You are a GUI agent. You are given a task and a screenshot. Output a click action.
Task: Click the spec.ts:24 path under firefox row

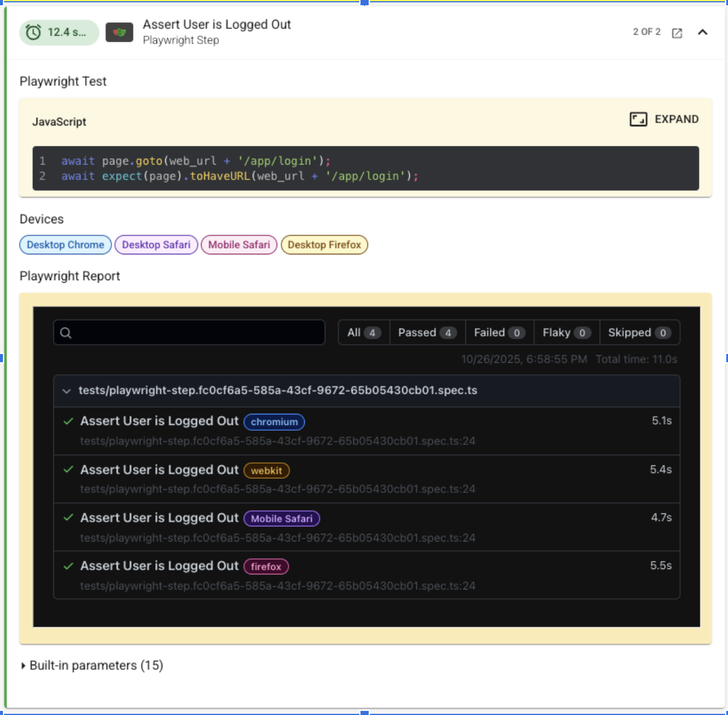click(x=278, y=585)
